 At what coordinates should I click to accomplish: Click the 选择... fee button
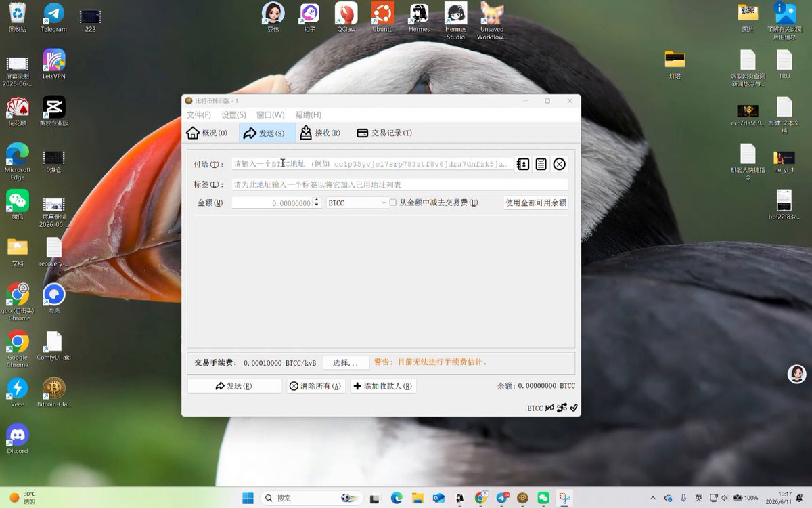tap(346, 362)
